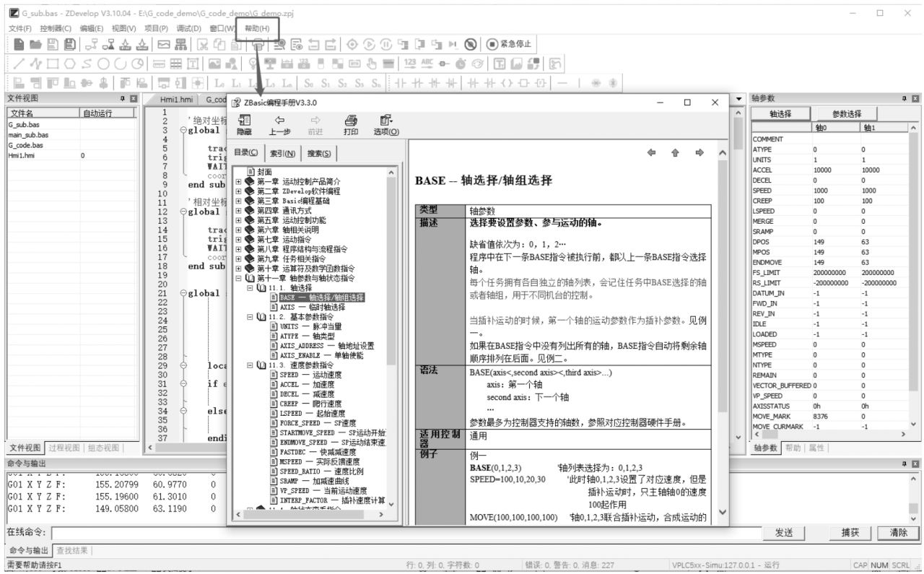Screen dimensions: 924x574
Task: Pin the 文件视图 panel
Action: pos(123,98)
